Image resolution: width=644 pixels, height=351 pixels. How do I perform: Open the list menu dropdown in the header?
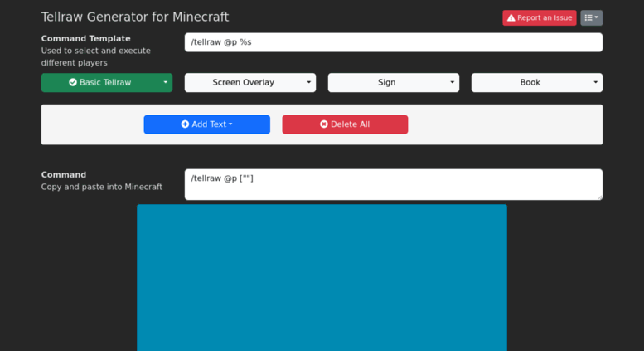(x=592, y=17)
